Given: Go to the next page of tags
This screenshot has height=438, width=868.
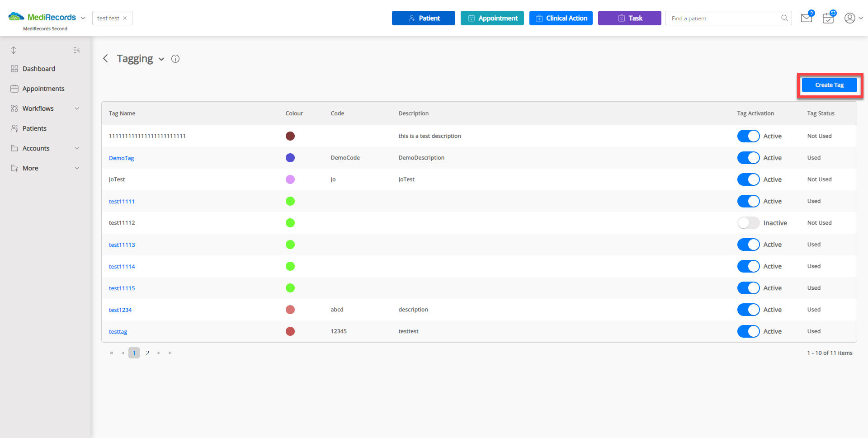Looking at the screenshot, I should click(159, 353).
